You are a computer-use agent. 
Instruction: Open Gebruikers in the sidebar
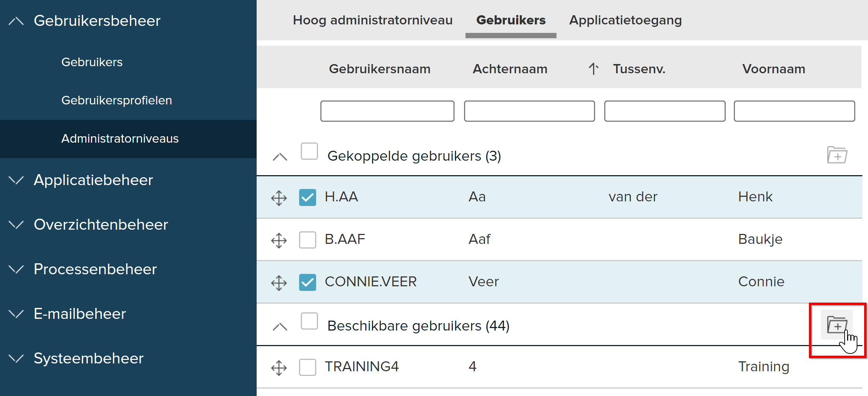point(92,62)
